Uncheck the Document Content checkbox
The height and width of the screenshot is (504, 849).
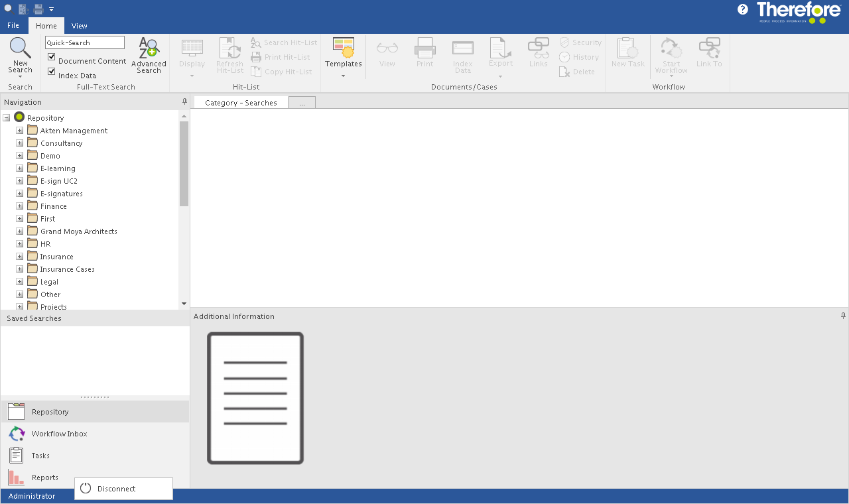pos(52,57)
